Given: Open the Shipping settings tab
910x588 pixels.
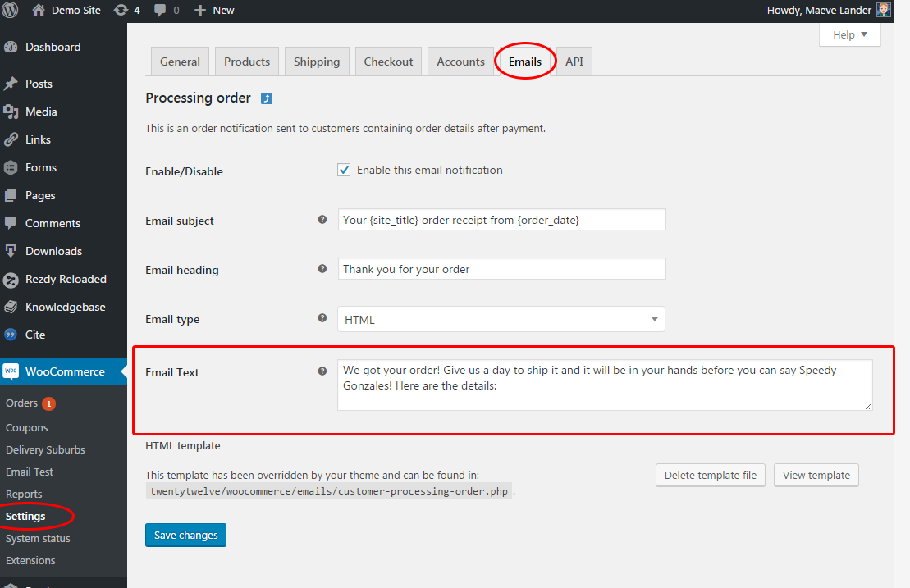Looking at the screenshot, I should click(317, 61).
